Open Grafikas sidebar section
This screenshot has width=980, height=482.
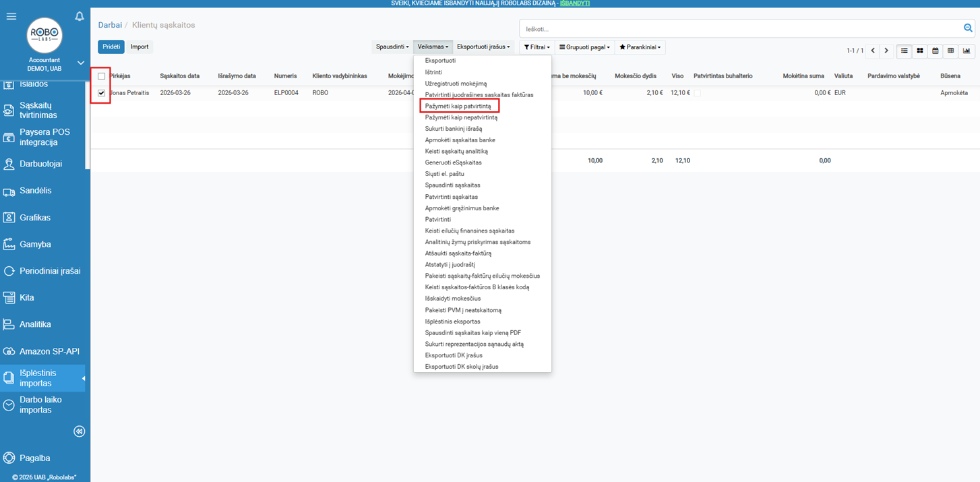pos(42,218)
